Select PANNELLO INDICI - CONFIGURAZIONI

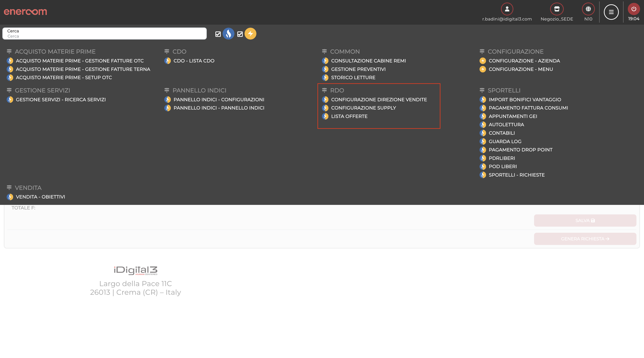(218, 100)
